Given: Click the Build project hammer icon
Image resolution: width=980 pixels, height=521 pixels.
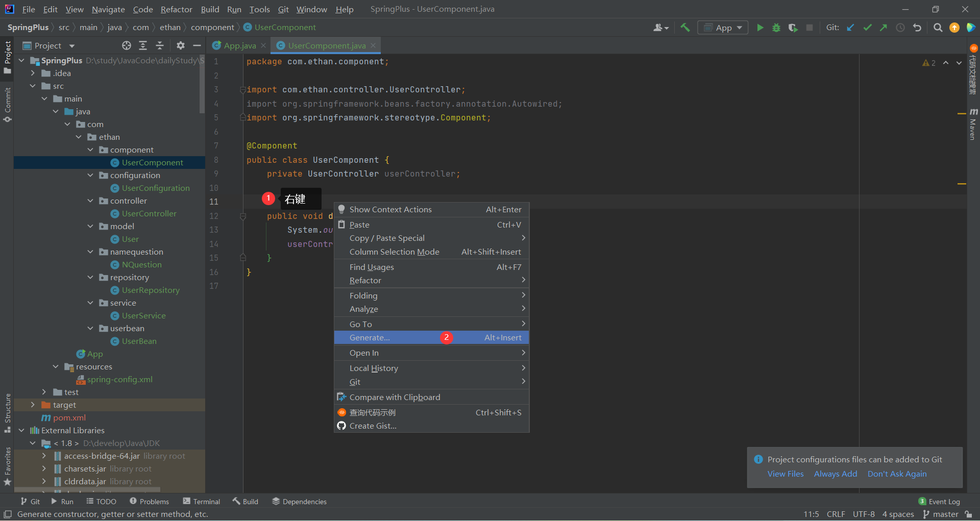Looking at the screenshot, I should point(685,28).
